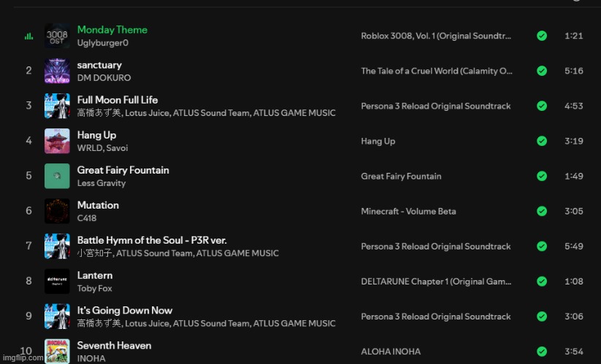Screen dimensions: 601x364
Task: Remove Lantern from liked songs via checkmark
Action: click(542, 281)
